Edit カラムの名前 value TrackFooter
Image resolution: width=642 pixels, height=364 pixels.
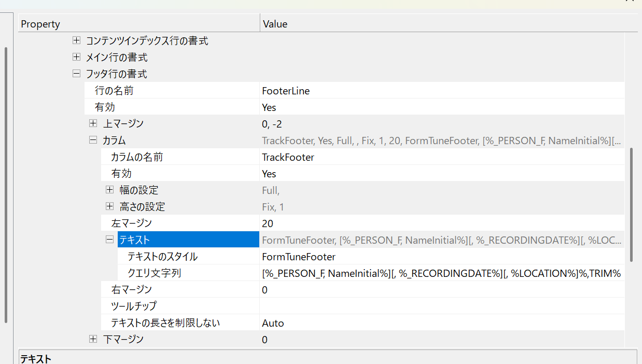pyautogui.click(x=441, y=157)
